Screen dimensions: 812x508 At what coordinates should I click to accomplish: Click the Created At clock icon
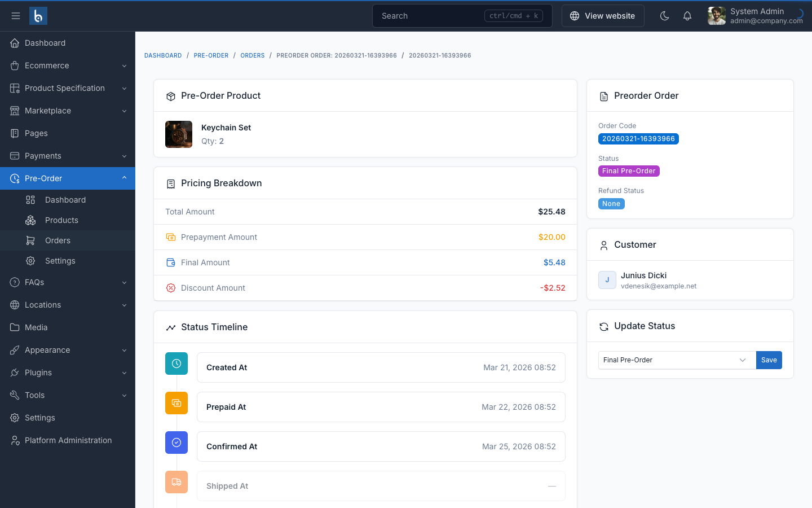(x=176, y=364)
